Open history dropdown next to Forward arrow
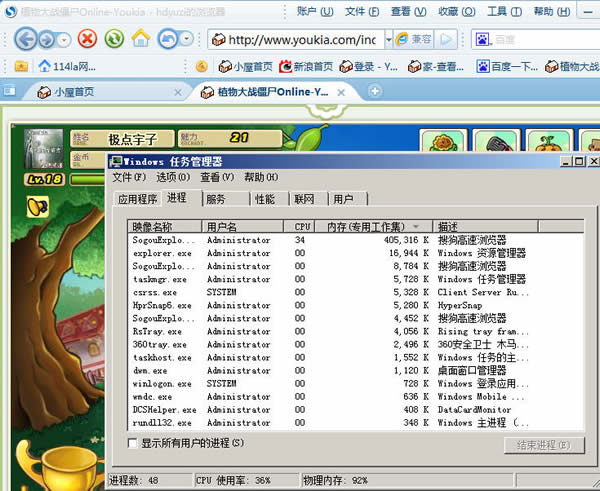Screen dimensions: 600x491 [x=64, y=40]
